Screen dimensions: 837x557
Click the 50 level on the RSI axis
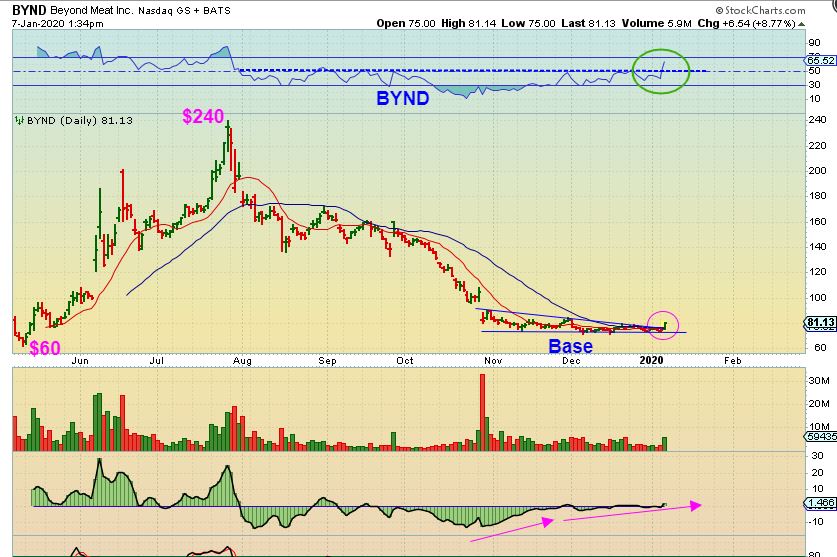[815, 70]
